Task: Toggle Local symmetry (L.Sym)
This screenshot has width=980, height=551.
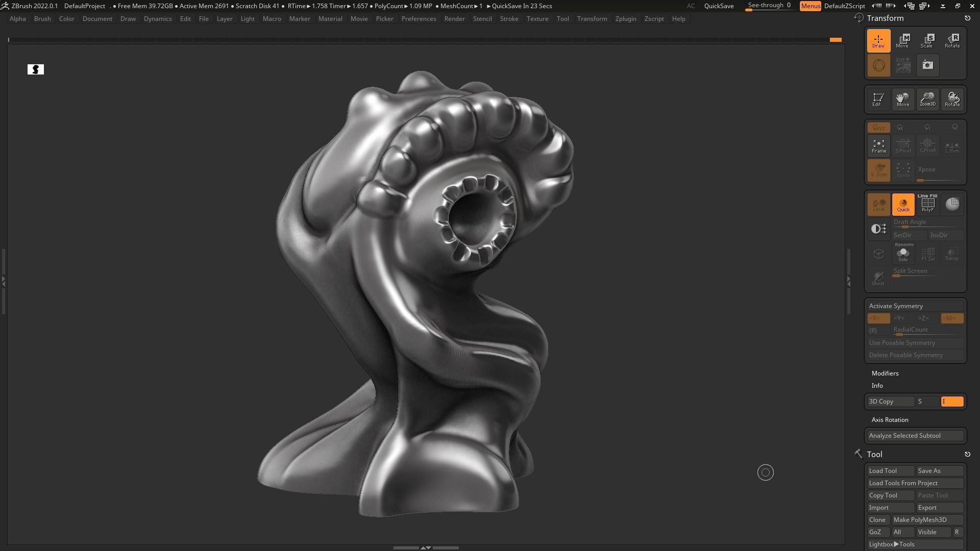Action: pos(952,146)
